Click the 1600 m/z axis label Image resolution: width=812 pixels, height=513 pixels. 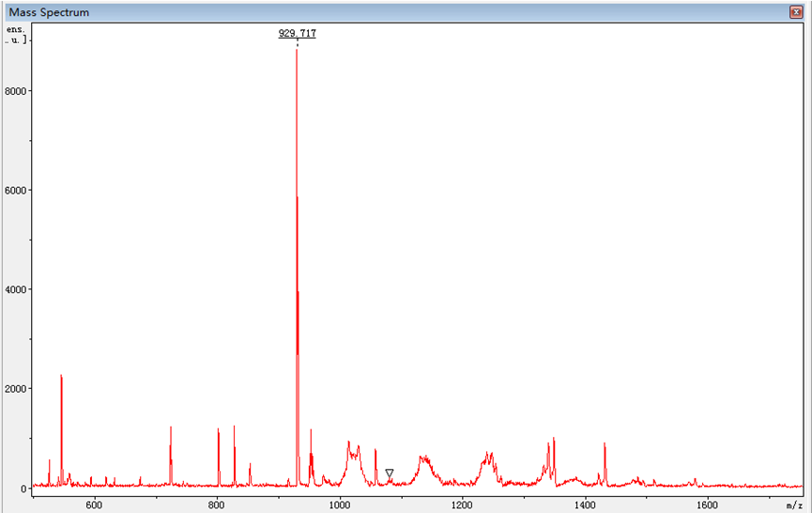(708, 505)
